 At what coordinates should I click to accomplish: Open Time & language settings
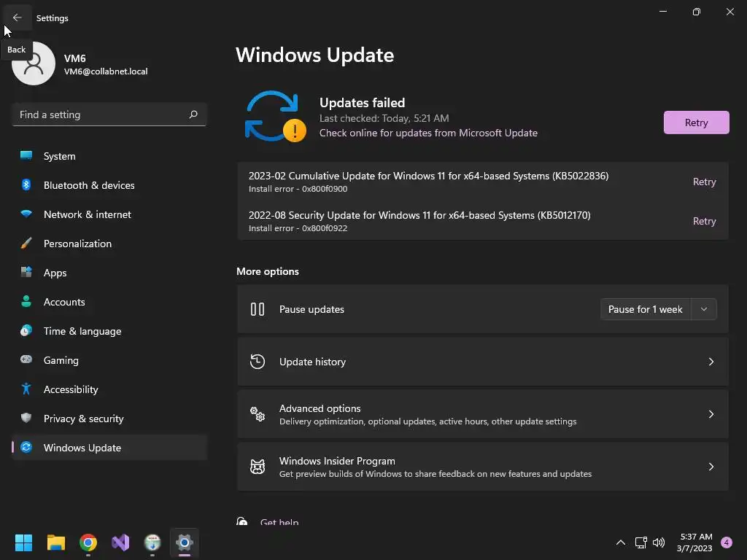[109, 331]
